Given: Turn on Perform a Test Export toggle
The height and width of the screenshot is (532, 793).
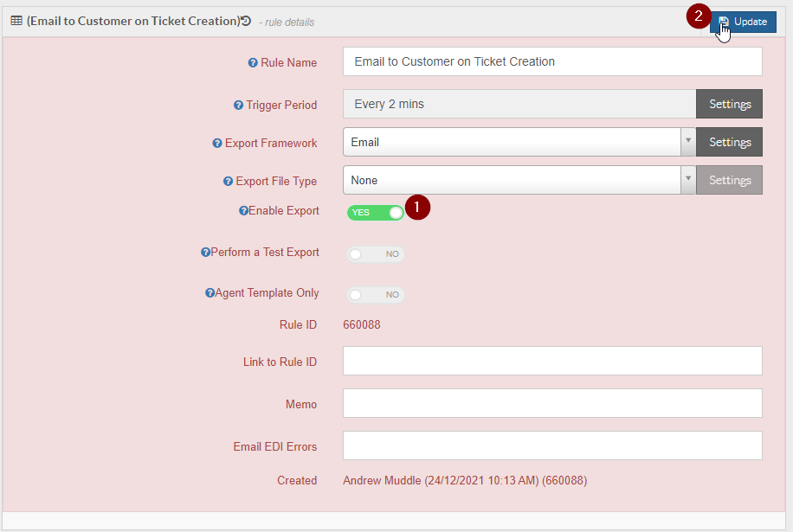Looking at the screenshot, I should pos(375,254).
